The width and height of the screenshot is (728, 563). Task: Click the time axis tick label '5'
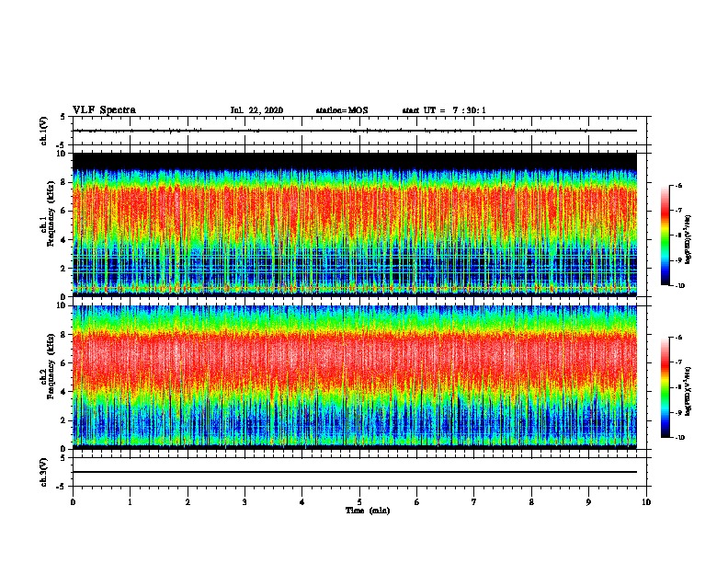click(359, 502)
